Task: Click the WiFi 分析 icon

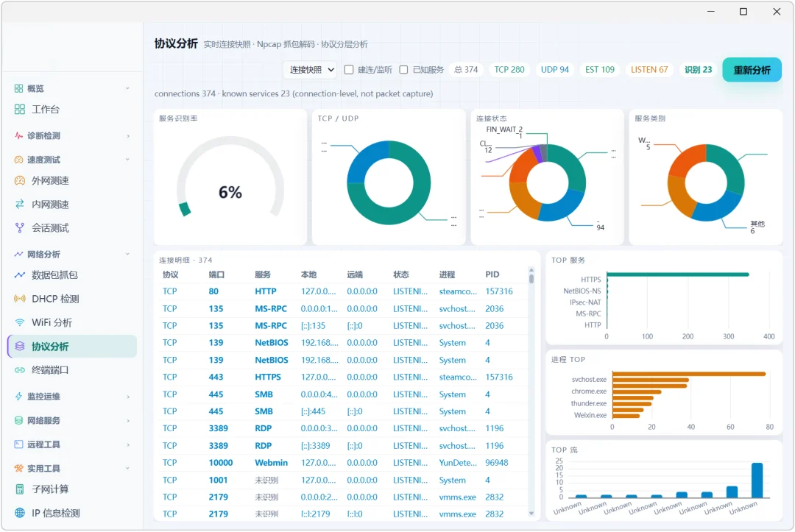Action: tap(20, 323)
